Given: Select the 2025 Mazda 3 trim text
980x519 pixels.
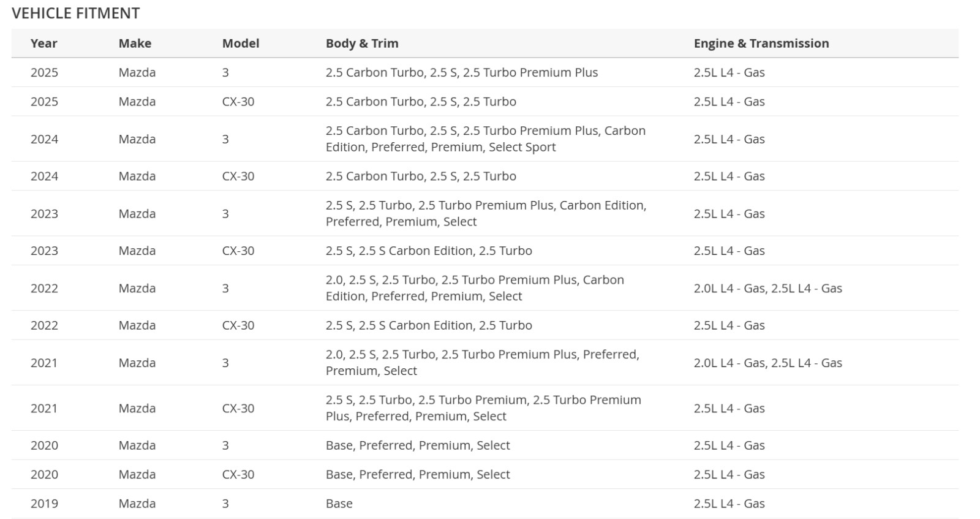Looking at the screenshot, I should point(461,72).
